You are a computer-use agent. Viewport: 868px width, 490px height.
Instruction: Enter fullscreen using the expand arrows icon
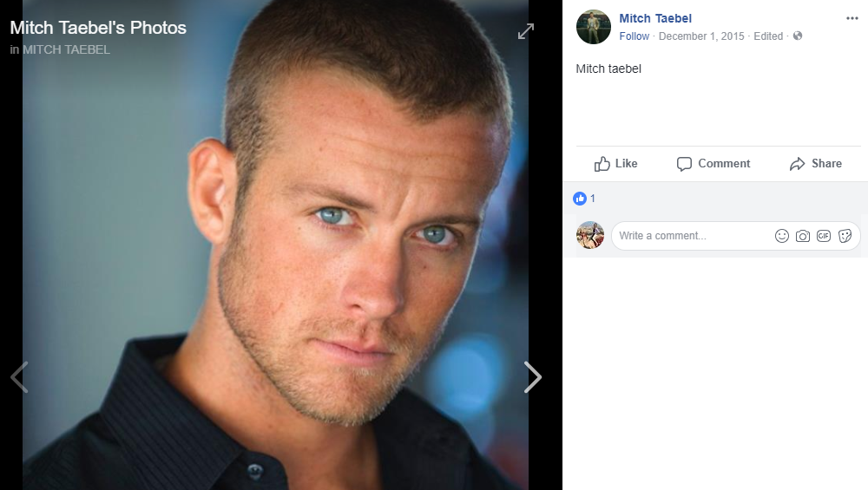526,32
